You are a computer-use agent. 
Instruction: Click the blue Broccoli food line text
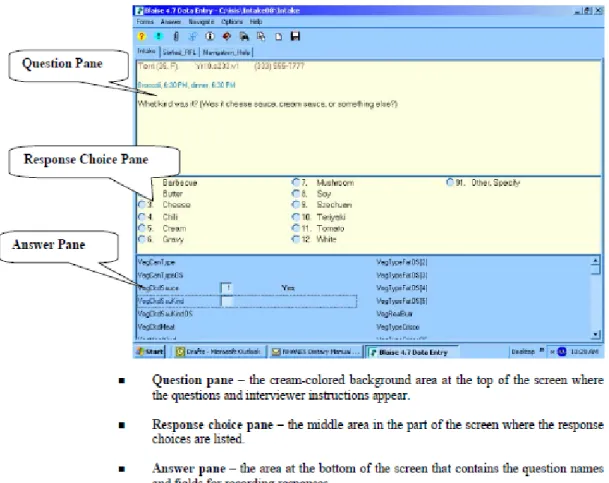(x=186, y=85)
